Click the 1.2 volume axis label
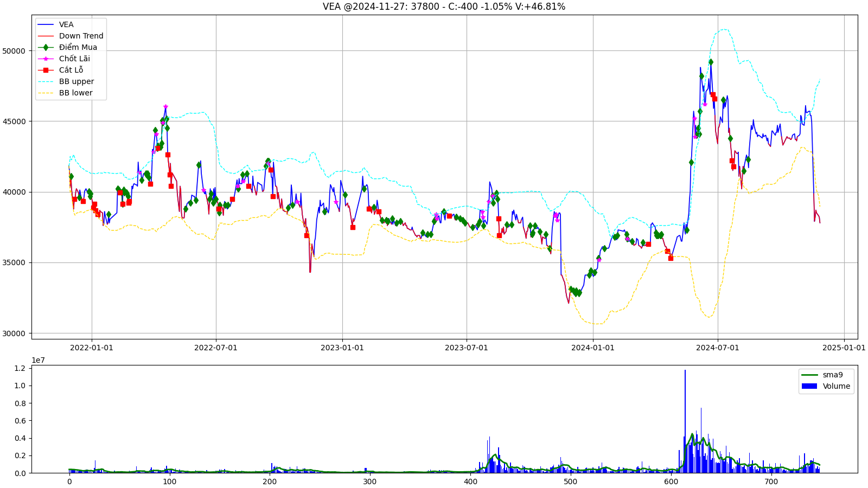The width and height of the screenshot is (868, 488). (x=20, y=368)
